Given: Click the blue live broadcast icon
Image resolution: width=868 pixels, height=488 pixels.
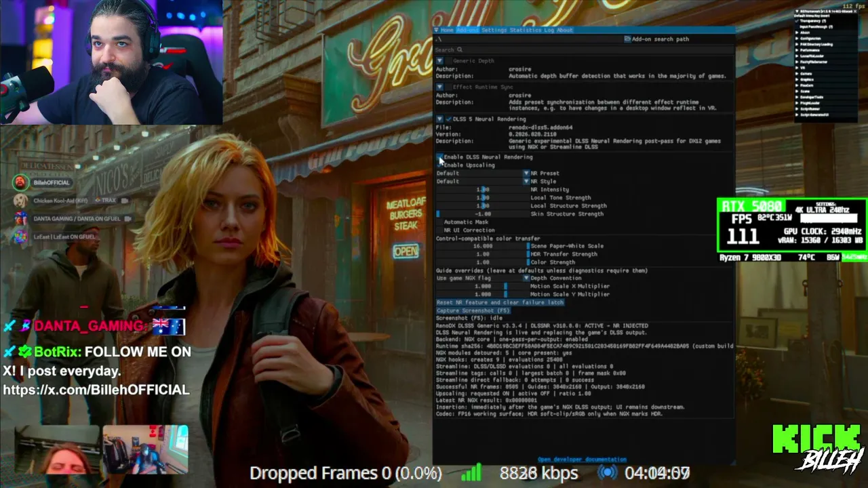Looking at the screenshot, I should click(608, 472).
